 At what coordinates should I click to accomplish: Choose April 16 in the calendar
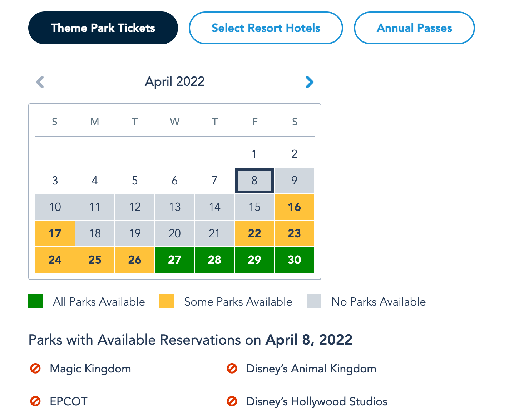click(x=295, y=207)
